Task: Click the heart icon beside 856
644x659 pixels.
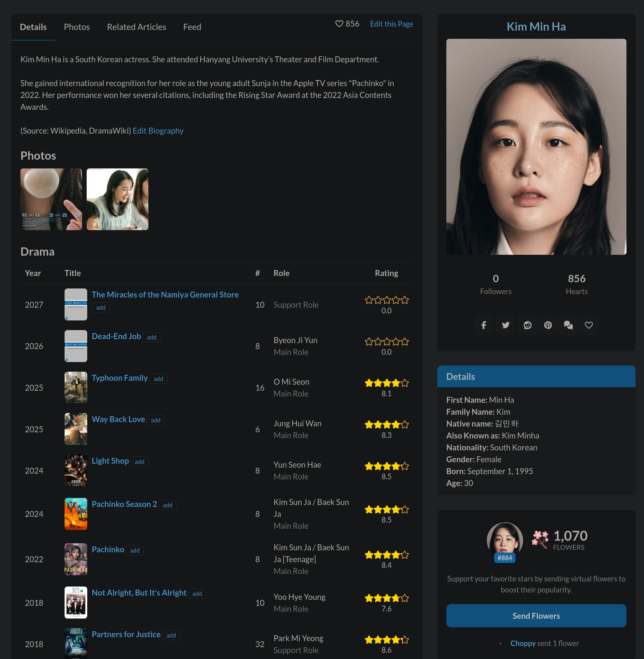Action: tap(339, 24)
